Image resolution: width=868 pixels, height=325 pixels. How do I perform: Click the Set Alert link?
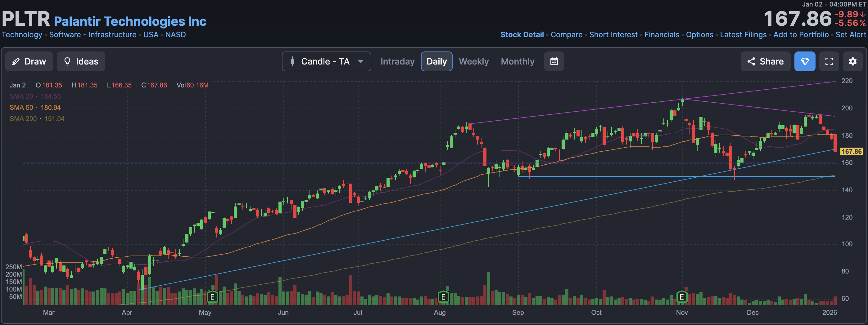click(x=851, y=35)
